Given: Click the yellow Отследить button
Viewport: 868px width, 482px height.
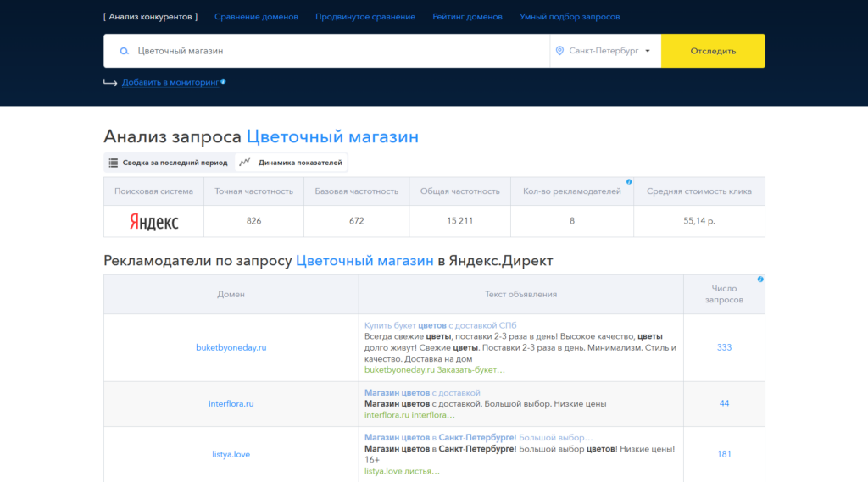Looking at the screenshot, I should click(x=713, y=51).
